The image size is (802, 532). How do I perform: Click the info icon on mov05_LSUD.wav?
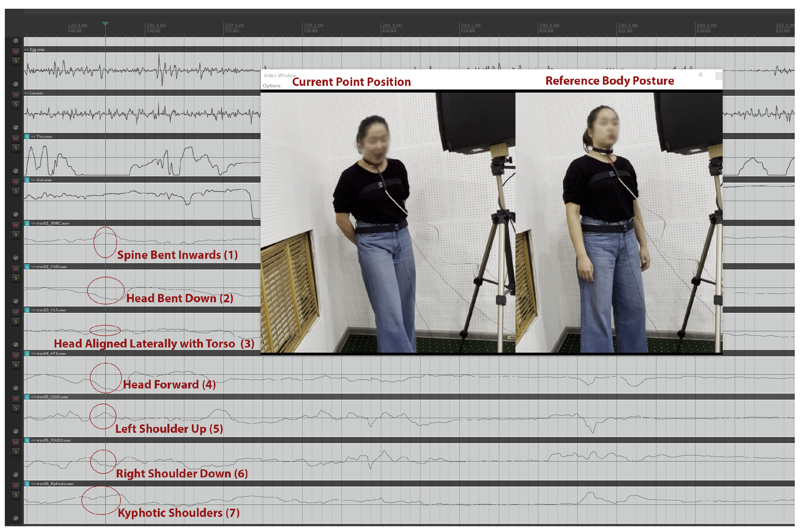pos(27,397)
